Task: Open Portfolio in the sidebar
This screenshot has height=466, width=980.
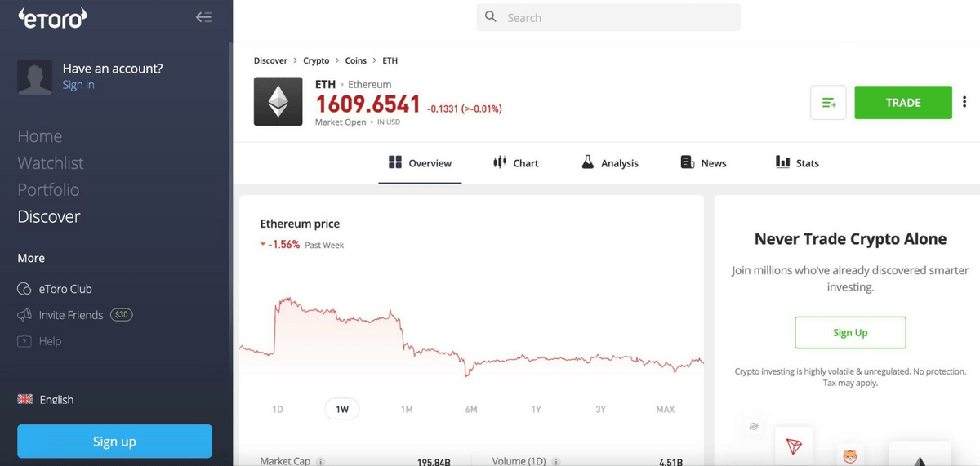Action: (48, 189)
